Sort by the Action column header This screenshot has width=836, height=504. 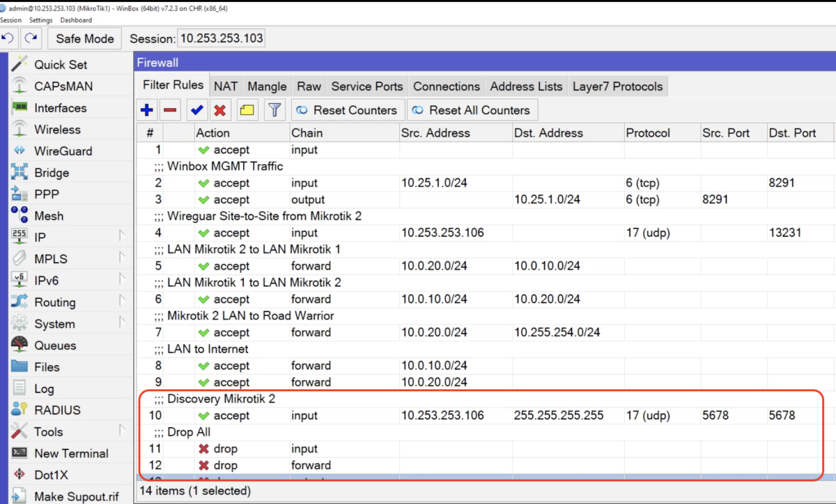coord(241,133)
